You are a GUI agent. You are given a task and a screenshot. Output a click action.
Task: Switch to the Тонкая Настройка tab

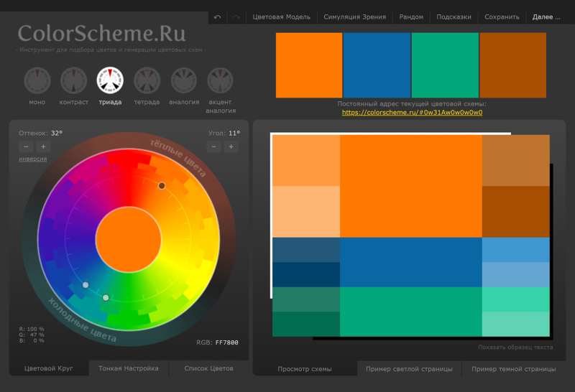[129, 368]
